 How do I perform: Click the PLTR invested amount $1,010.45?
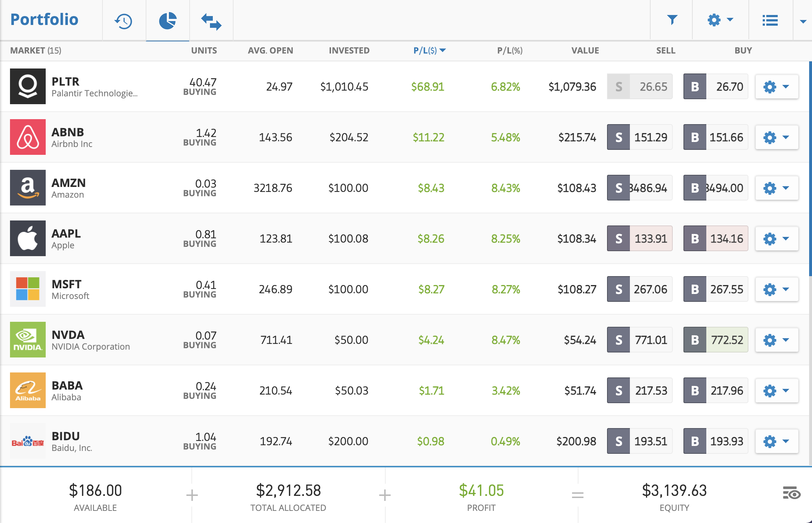(x=344, y=87)
